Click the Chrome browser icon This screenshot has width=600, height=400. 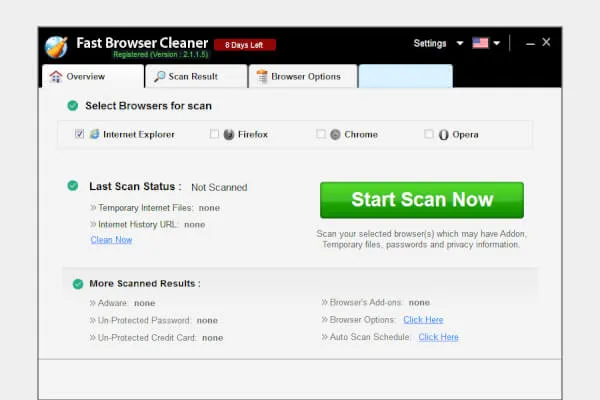[x=335, y=134]
